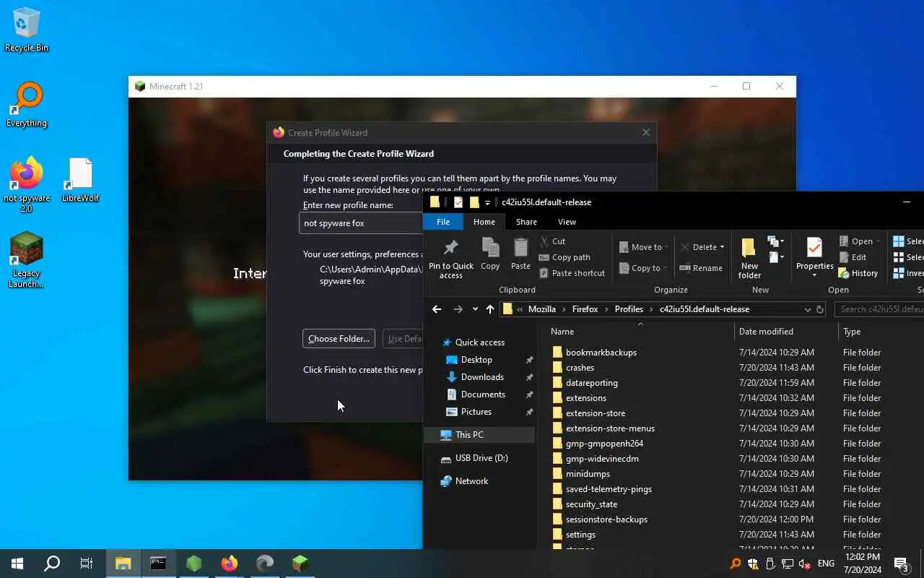Create a New folder from ribbon
The height and width of the screenshot is (578, 924).
(x=749, y=259)
